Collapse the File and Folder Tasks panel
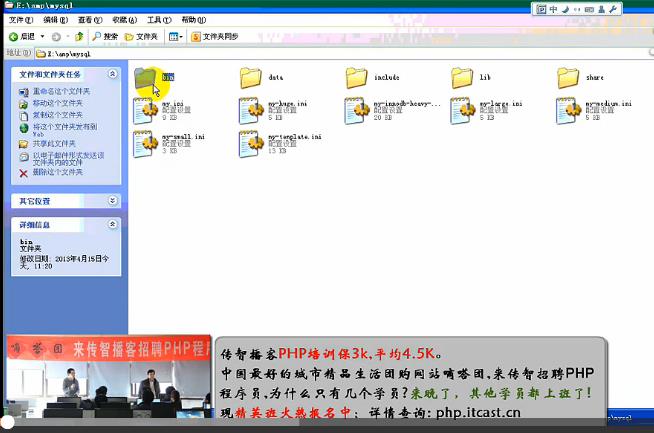Image resolution: width=654 pixels, height=433 pixels. [112, 74]
